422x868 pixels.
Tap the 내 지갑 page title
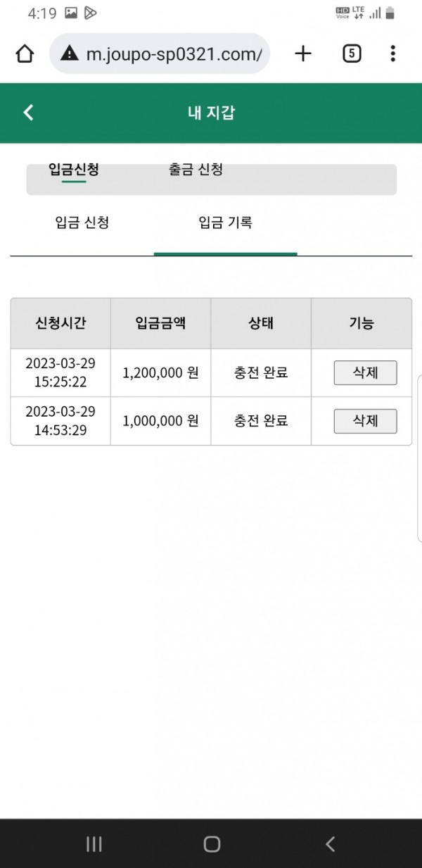click(x=211, y=113)
